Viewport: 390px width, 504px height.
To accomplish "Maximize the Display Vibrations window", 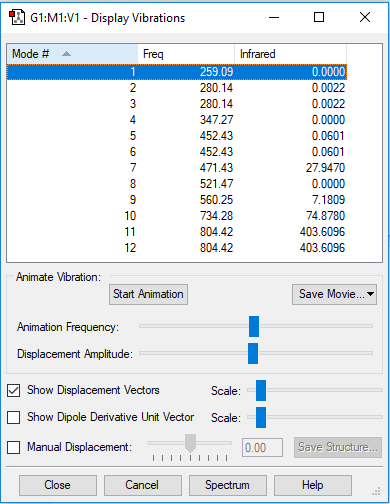I will click(319, 17).
